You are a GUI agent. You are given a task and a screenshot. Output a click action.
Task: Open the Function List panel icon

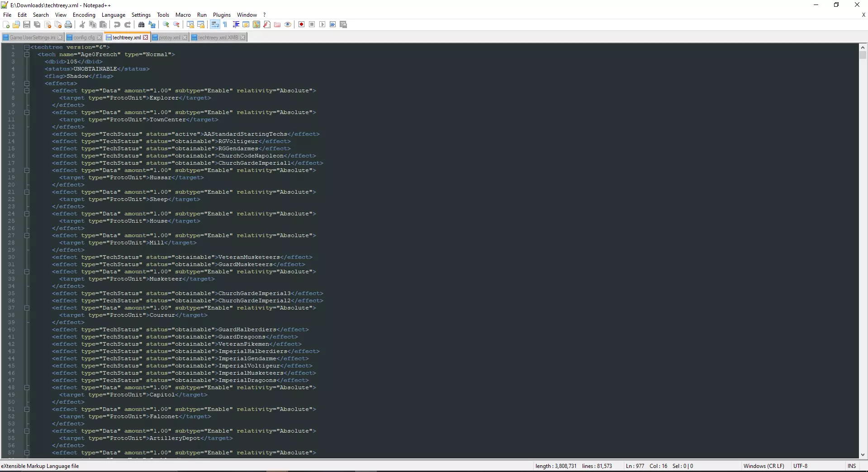tap(267, 24)
